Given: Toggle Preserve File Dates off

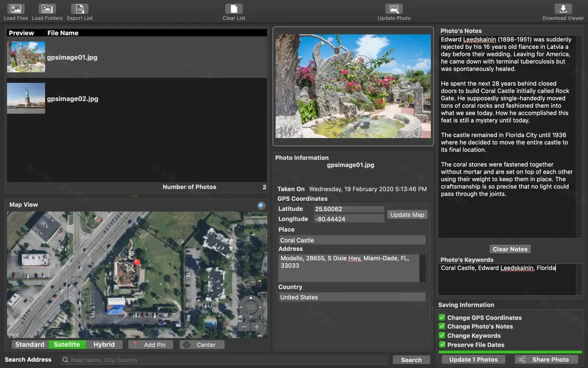Looking at the screenshot, I should [x=442, y=344].
